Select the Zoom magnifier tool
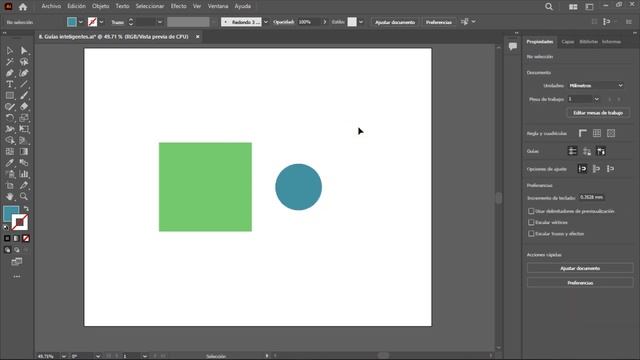The height and width of the screenshot is (360, 640). pos(24,197)
